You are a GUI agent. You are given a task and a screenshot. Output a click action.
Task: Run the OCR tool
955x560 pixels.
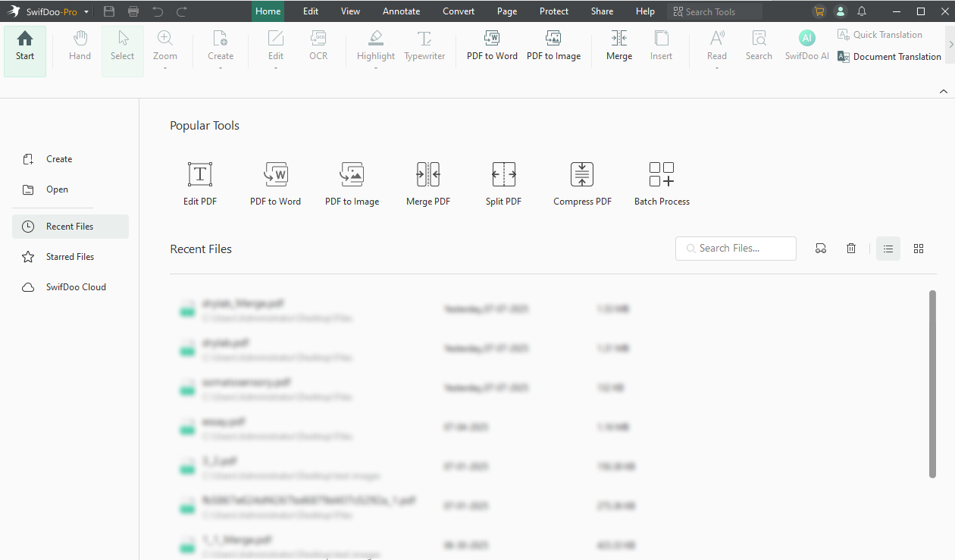pyautogui.click(x=318, y=45)
